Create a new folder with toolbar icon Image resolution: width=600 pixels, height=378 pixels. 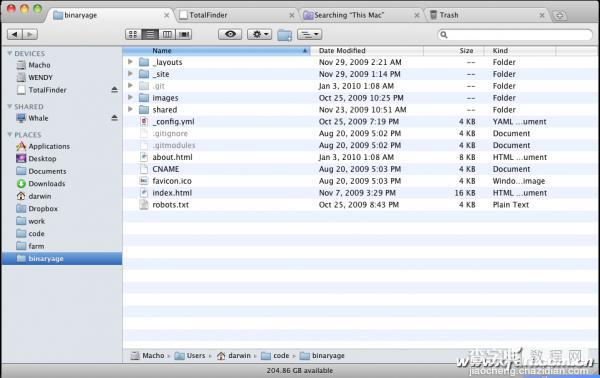coord(285,35)
